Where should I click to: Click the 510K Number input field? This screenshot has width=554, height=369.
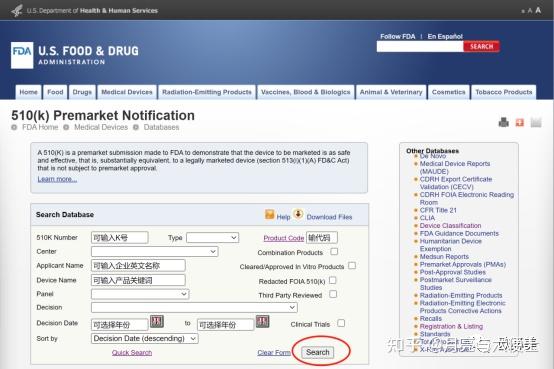[x=120, y=238]
